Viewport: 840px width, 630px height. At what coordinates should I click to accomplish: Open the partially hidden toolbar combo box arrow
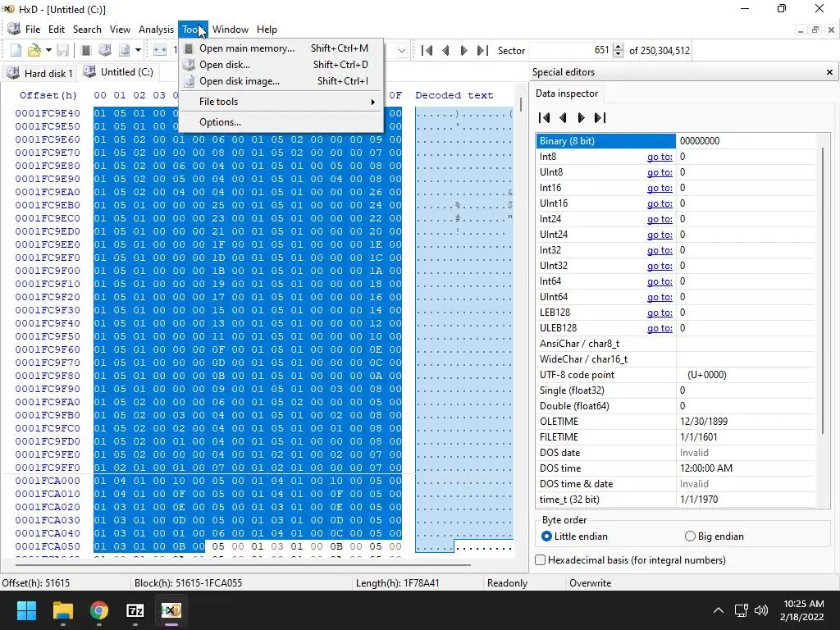[401, 51]
